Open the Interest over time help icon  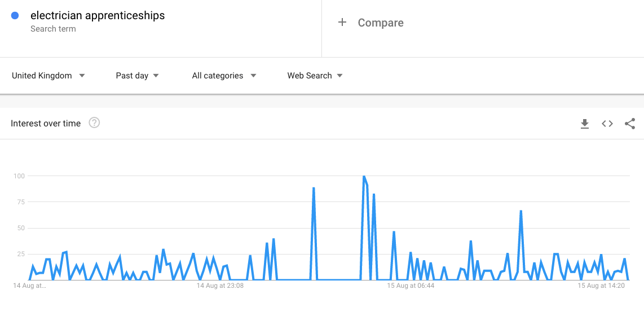tap(94, 123)
